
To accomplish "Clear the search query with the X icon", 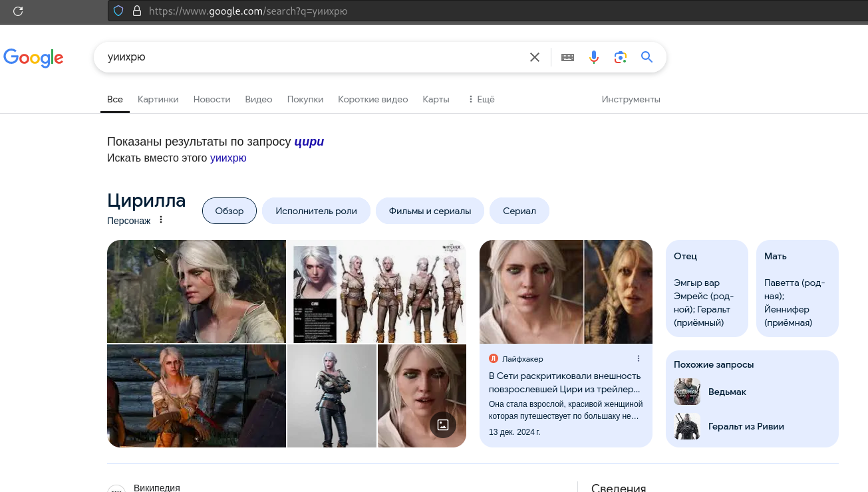I will (535, 57).
